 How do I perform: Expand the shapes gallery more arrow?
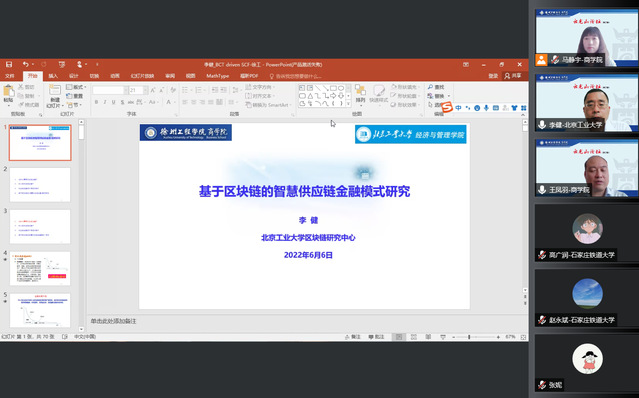(x=348, y=104)
